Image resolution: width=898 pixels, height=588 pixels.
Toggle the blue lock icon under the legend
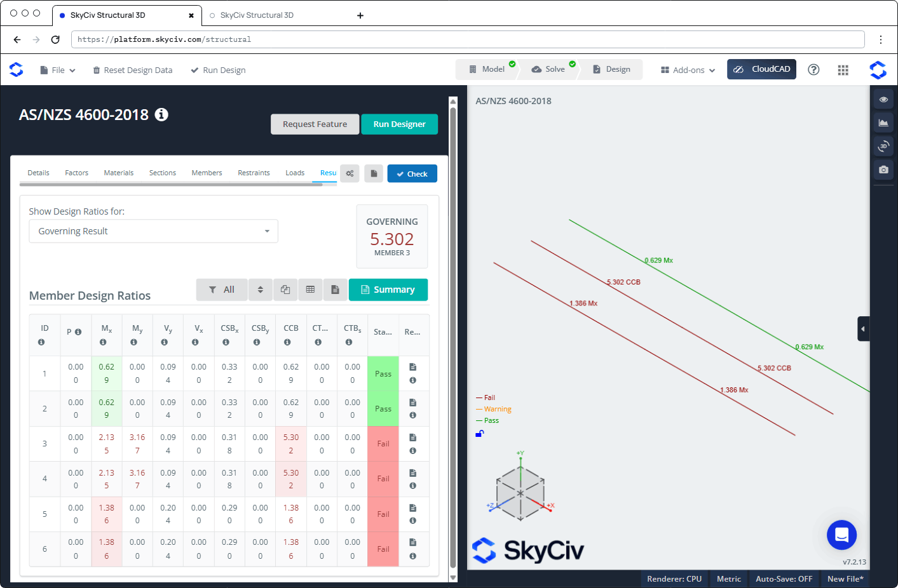click(480, 434)
